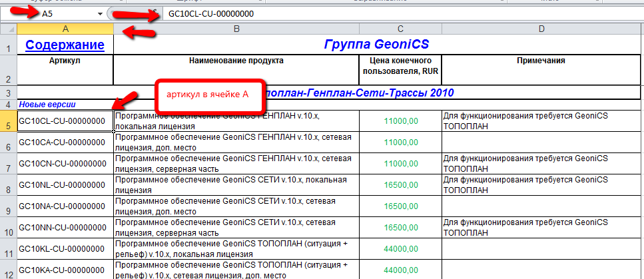Click the price 16500,00 for GC10NA-CU-00000000

pos(400,206)
